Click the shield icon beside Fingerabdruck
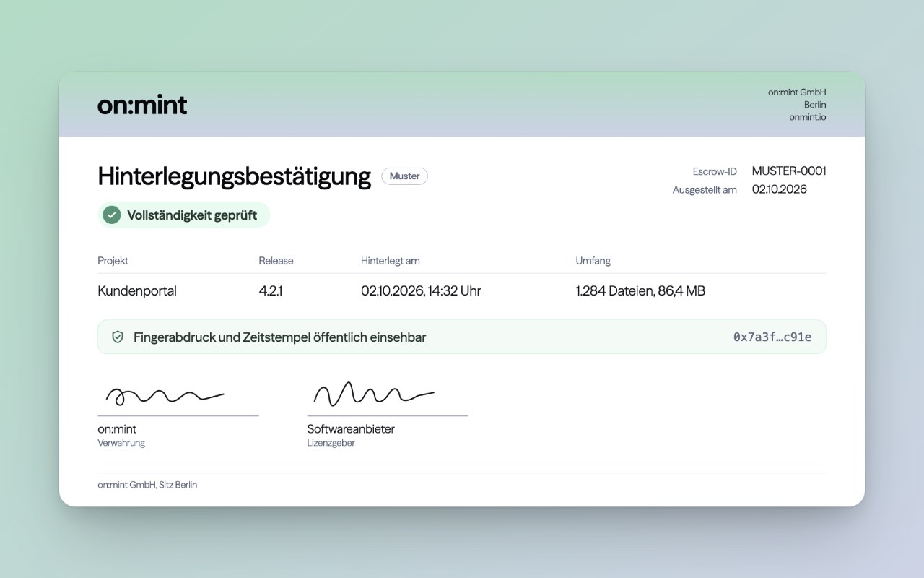924x578 pixels. point(118,337)
